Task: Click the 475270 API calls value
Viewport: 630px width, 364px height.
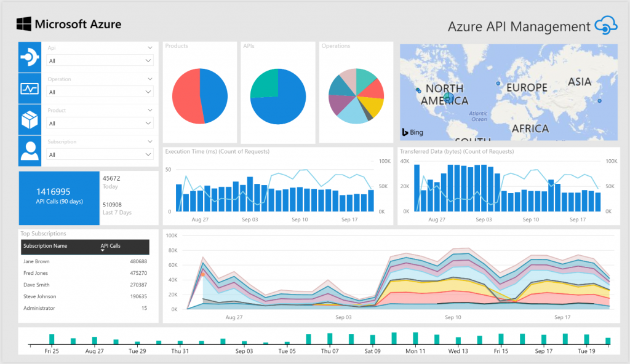Action: pos(138,273)
